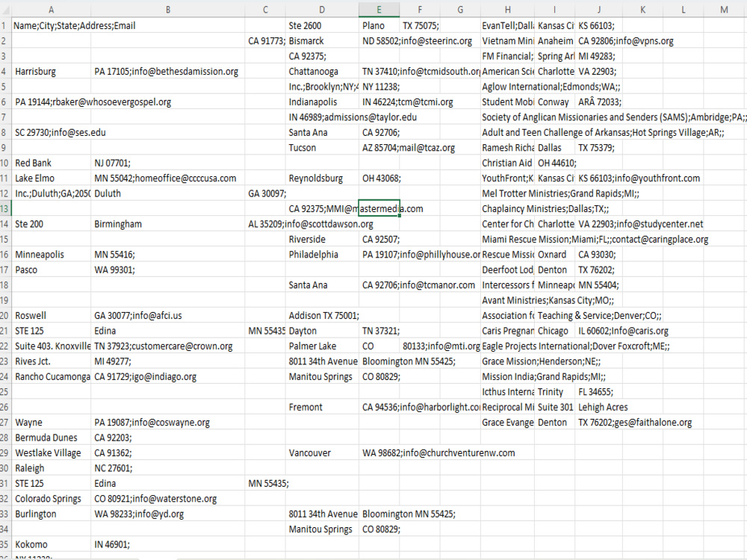This screenshot has width=747, height=560.
Task: Click cell 'Oxnard'
Action: coord(555,255)
